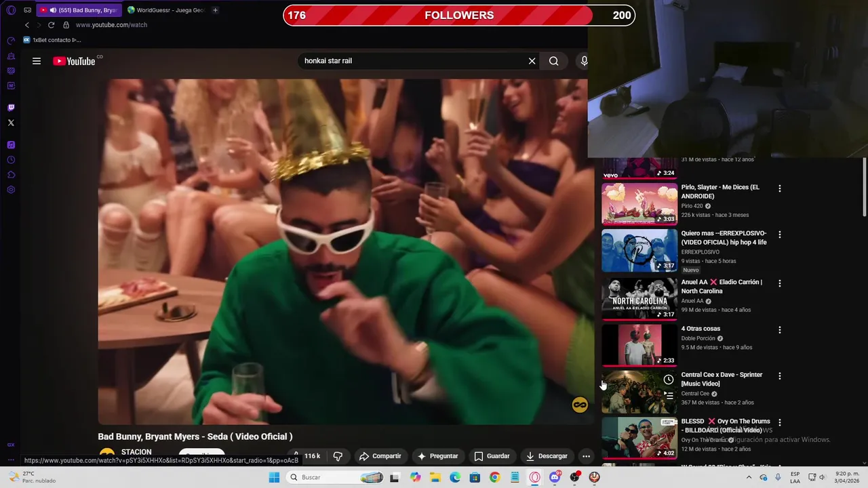The width and height of the screenshot is (868, 488).
Task: Open Extensions cube in the sidebar
Action: [11, 175]
